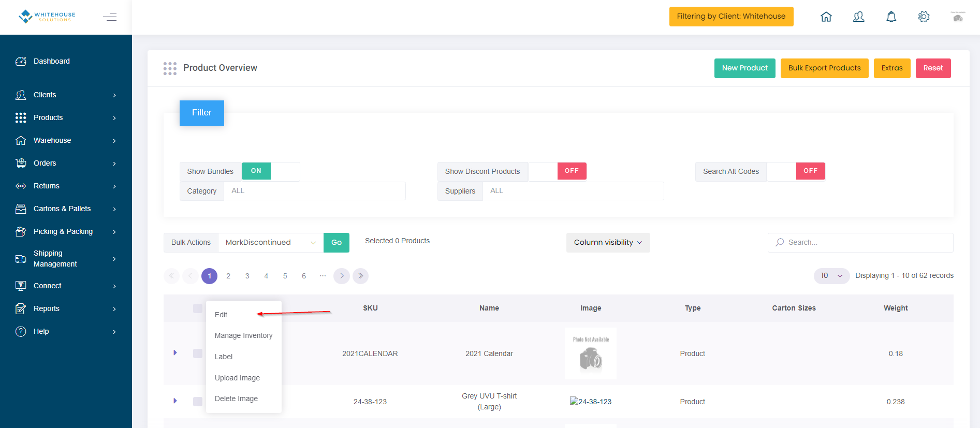Click the Reports edit icon

[21, 308]
